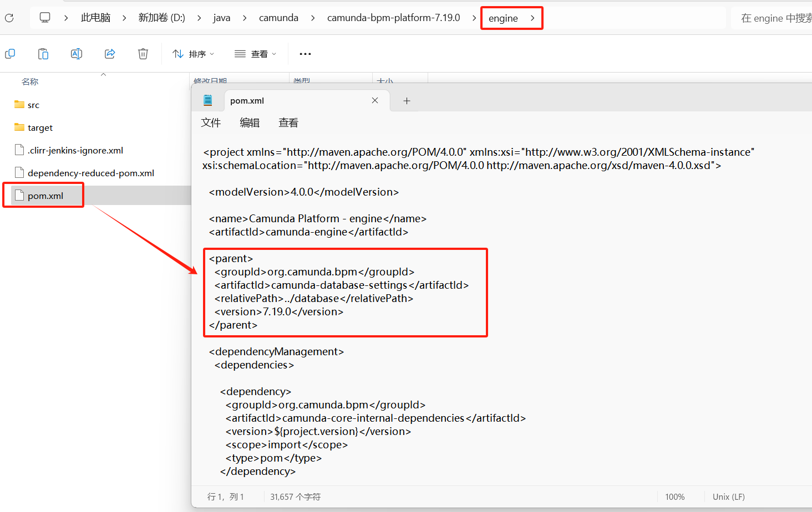The width and height of the screenshot is (812, 512).
Task: Click the pom.xml file icon in the list
Action: tap(19, 195)
